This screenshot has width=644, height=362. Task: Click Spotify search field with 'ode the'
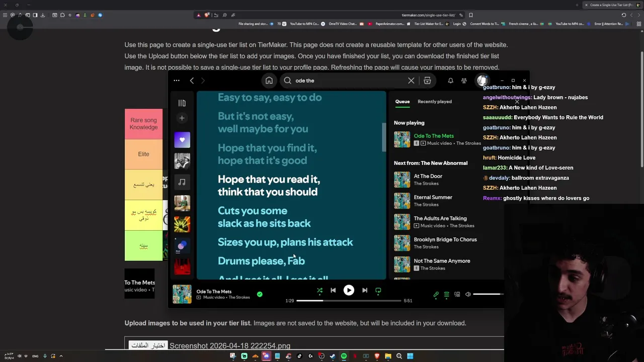tap(350, 80)
